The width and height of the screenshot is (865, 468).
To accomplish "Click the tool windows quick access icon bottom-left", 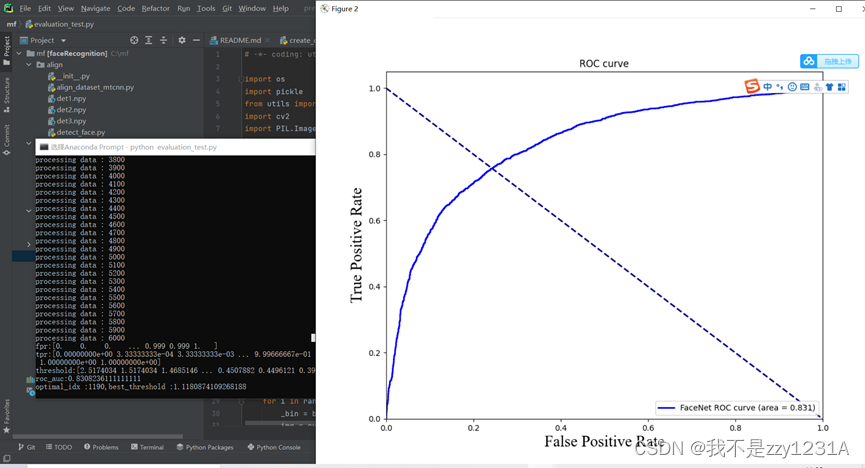I will (x=7, y=459).
